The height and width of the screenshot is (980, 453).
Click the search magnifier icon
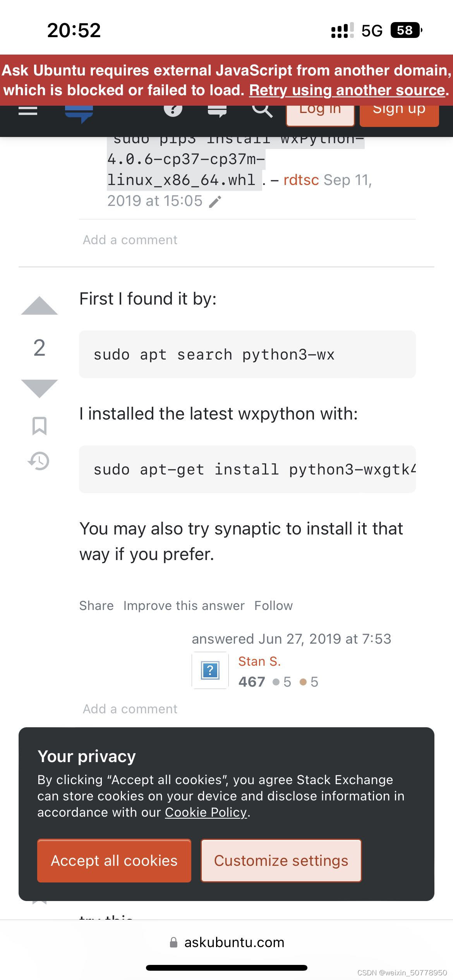pyautogui.click(x=263, y=110)
